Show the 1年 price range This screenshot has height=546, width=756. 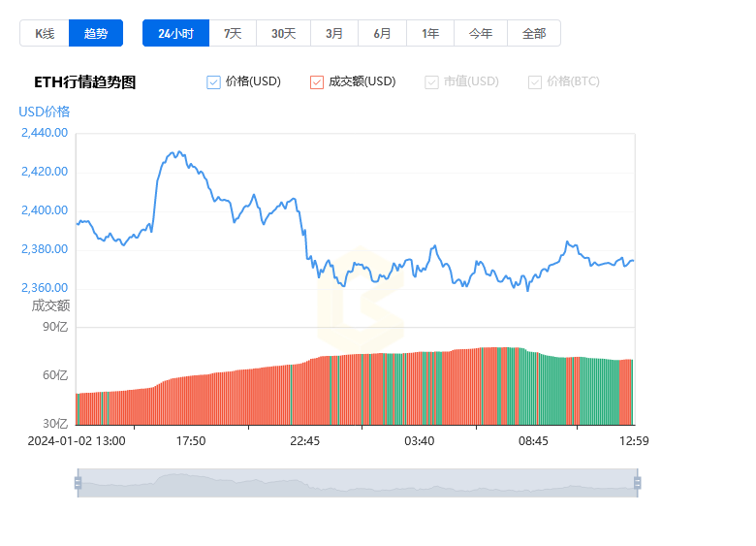click(x=430, y=33)
